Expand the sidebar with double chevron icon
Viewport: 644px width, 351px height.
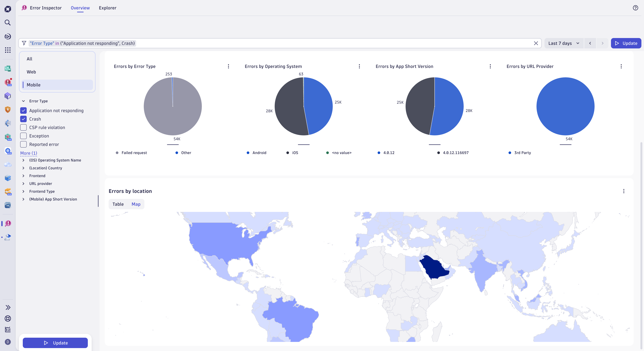8,307
